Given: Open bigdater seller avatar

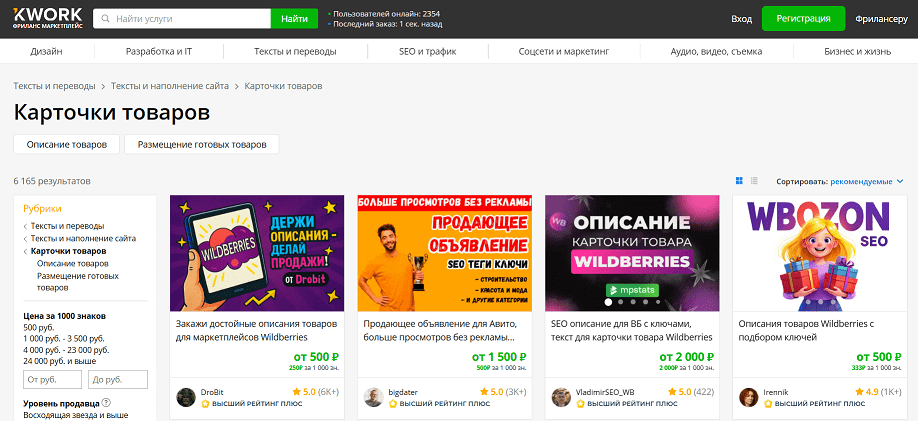Looking at the screenshot, I should click(x=374, y=397).
